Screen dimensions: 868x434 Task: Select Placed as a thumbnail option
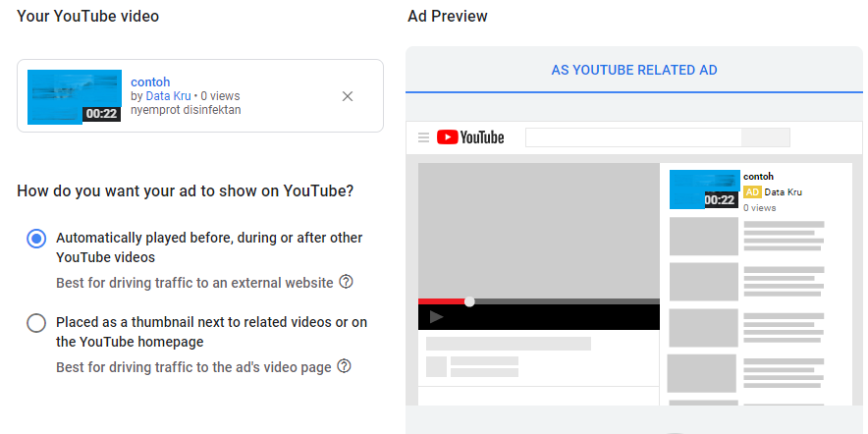(x=36, y=323)
